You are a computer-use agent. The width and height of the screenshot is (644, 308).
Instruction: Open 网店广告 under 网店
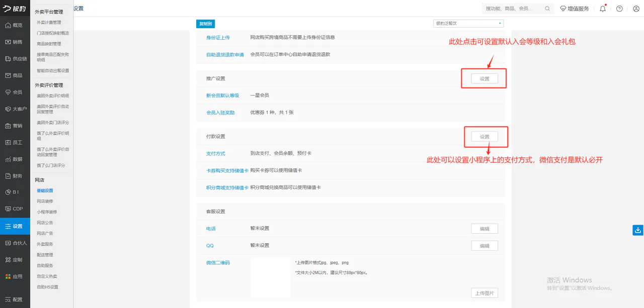pos(45,233)
